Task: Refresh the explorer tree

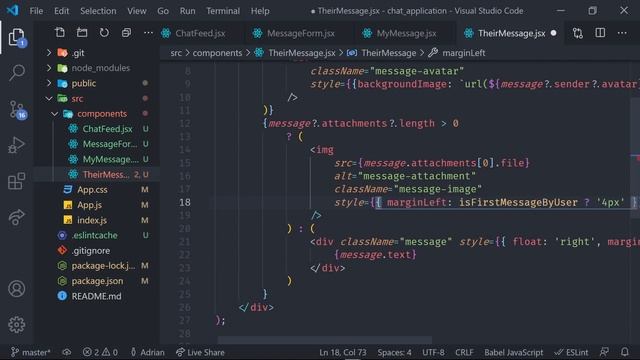Action: coord(104,33)
